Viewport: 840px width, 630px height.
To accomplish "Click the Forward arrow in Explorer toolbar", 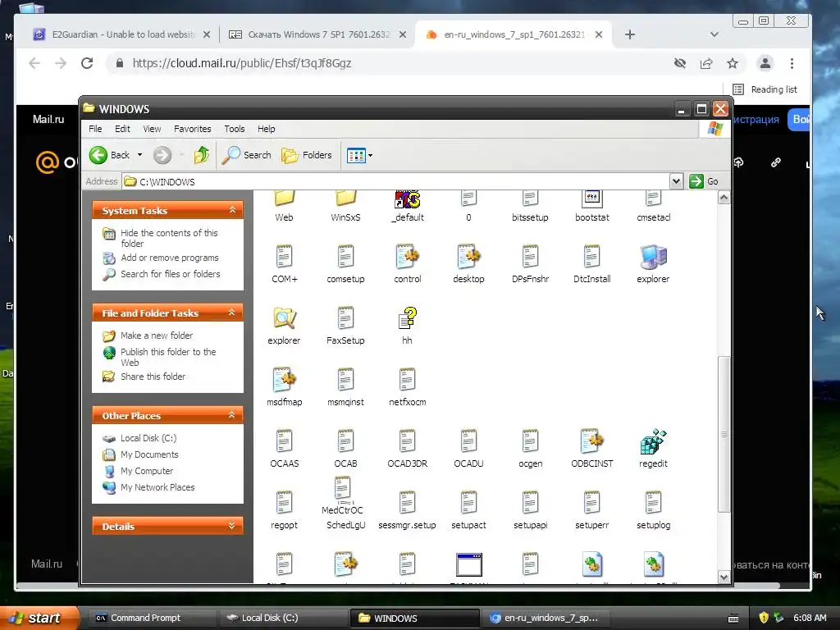I will (x=162, y=155).
